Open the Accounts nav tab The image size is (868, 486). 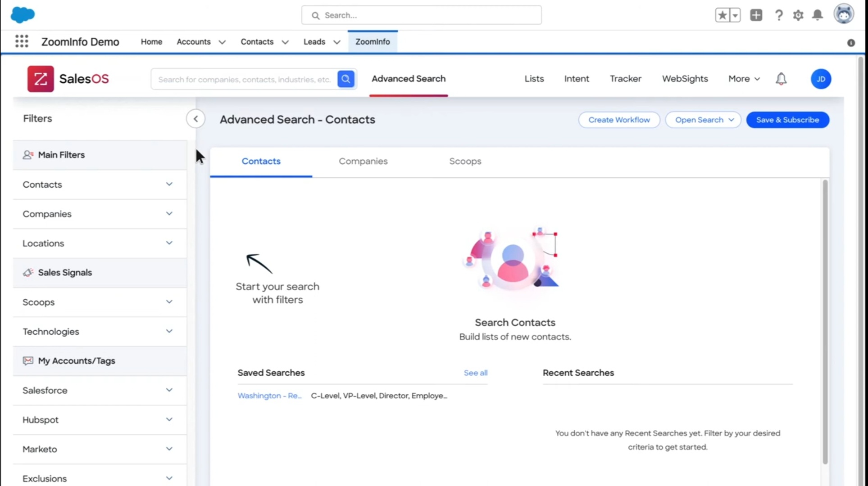click(x=193, y=41)
